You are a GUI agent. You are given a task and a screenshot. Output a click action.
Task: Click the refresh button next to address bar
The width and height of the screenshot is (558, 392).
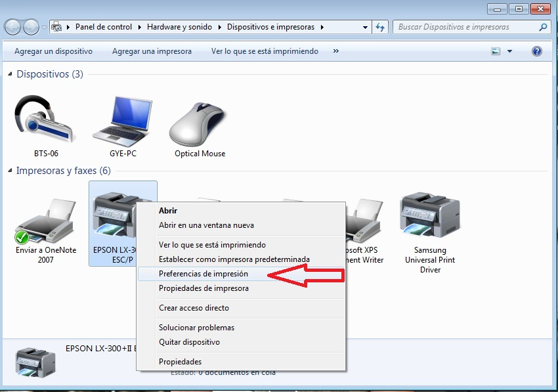[x=380, y=27]
